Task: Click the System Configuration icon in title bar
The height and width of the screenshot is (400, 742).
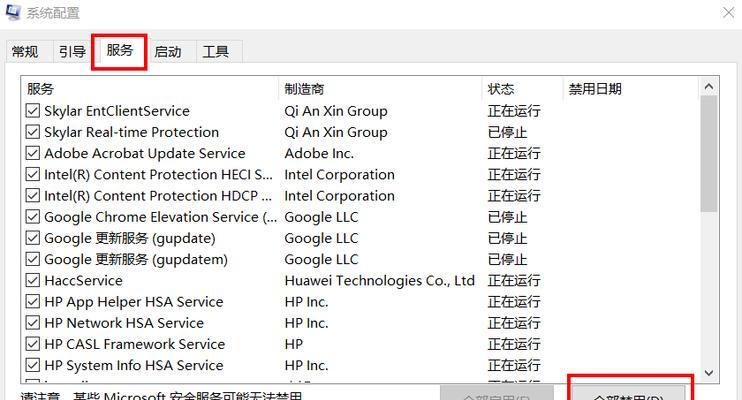Action: click(12, 11)
